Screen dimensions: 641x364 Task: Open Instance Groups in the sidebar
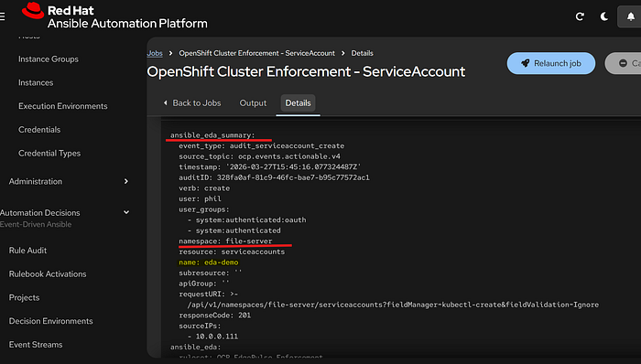point(49,59)
